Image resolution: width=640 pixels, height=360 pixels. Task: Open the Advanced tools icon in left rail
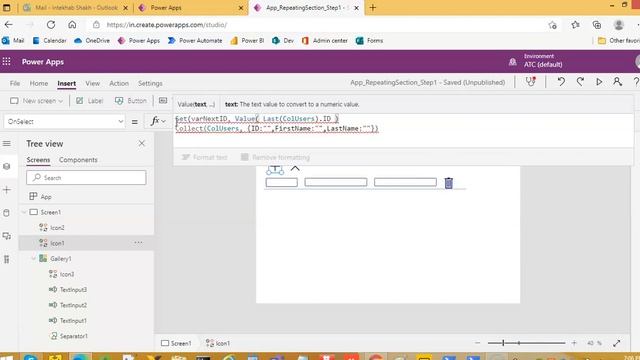click(7, 259)
